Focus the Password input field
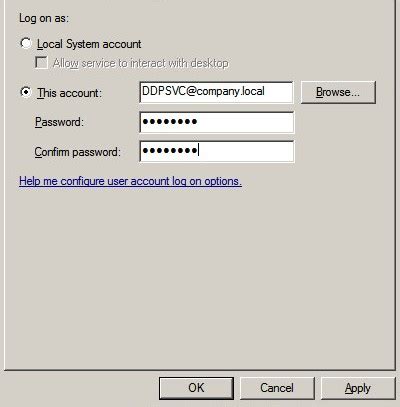The image size is (400, 407). tap(217, 122)
